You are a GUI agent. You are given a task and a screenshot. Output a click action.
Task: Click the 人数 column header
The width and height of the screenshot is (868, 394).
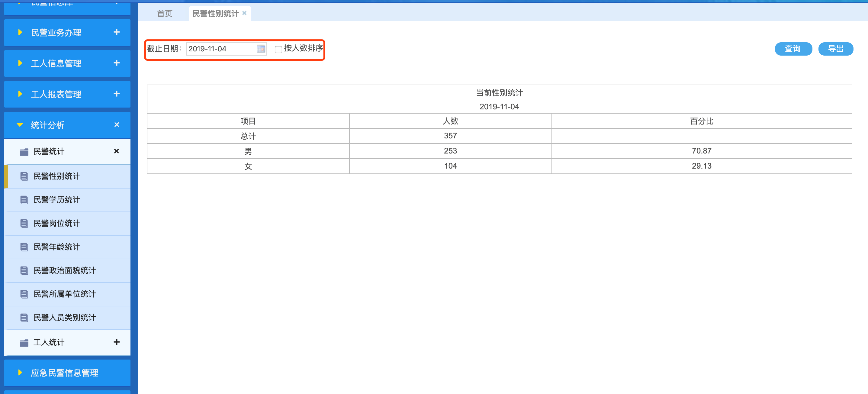451,121
